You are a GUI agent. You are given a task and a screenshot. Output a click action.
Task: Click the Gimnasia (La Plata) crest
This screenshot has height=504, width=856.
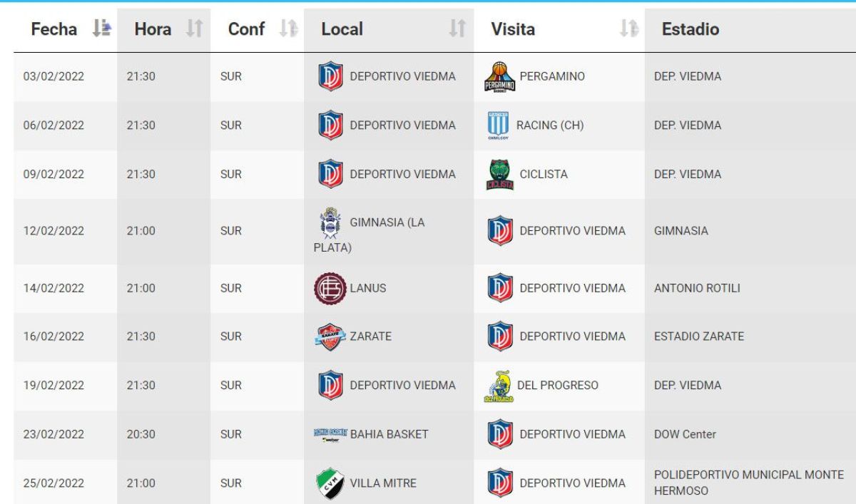(330, 223)
